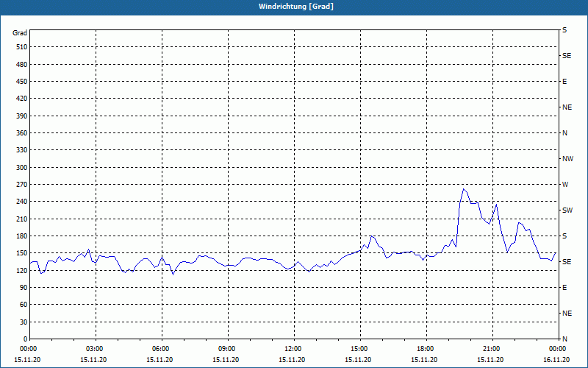Click the 210 y-axis tick label
Screen dimensions: 588x368
[22, 219]
